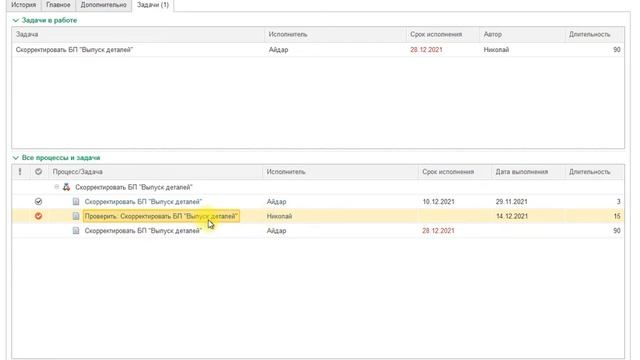Click Айдар in bottom table's last row

(276, 231)
